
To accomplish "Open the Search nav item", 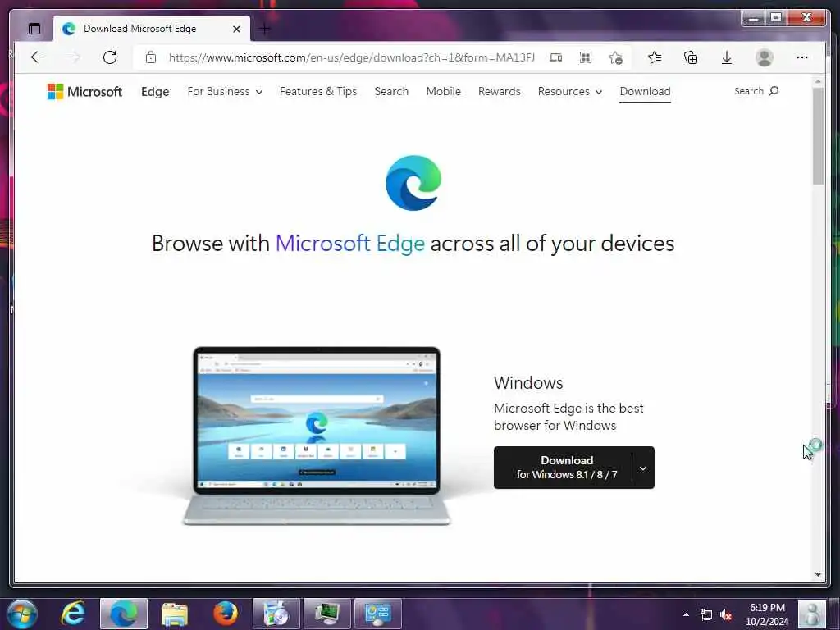I will [x=391, y=92].
